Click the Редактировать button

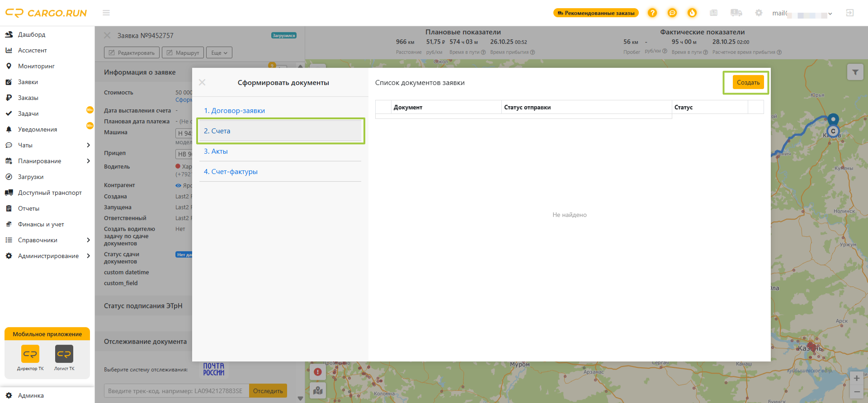pyautogui.click(x=132, y=52)
